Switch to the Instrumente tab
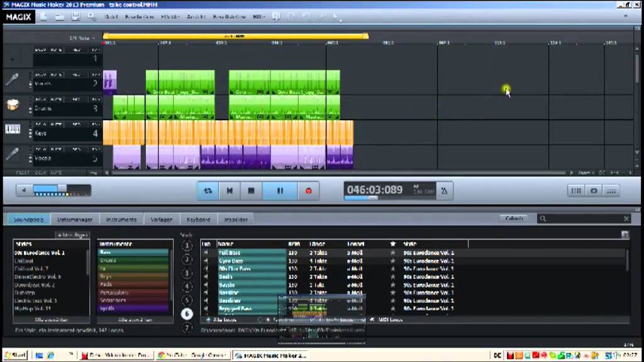The width and height of the screenshot is (644, 362). (x=121, y=219)
